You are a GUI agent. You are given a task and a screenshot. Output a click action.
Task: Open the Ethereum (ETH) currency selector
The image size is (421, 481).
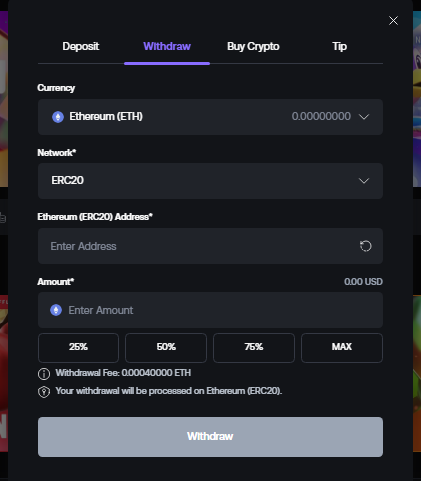[210, 117]
